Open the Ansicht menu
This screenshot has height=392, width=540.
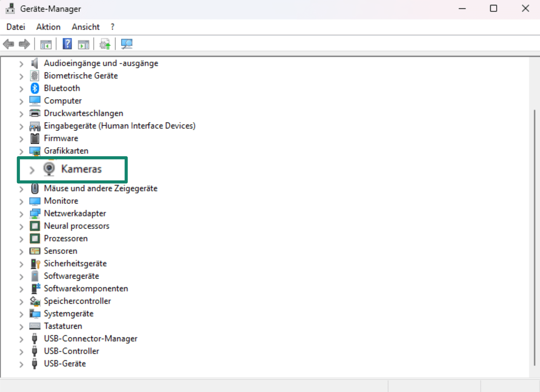pyautogui.click(x=85, y=27)
